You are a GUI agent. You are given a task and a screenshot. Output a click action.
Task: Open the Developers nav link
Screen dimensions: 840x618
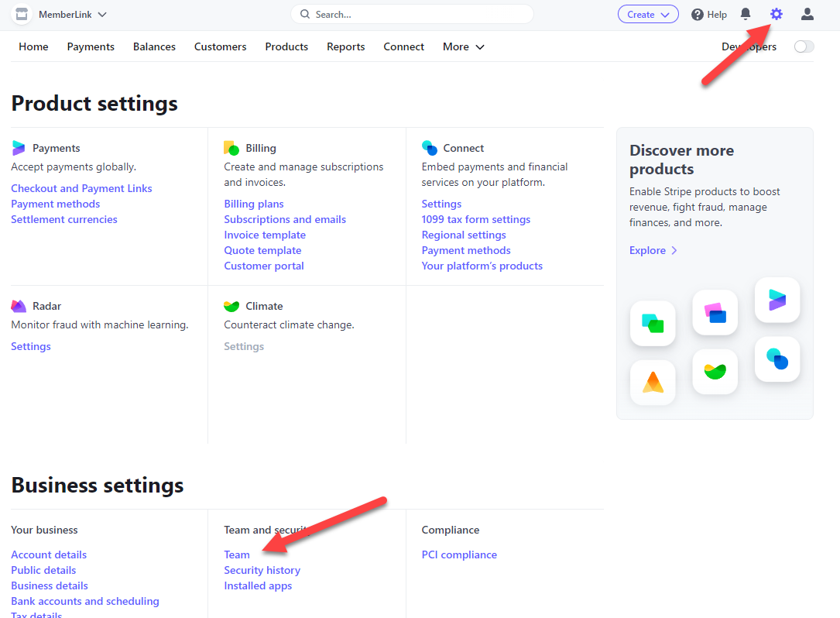pos(749,46)
